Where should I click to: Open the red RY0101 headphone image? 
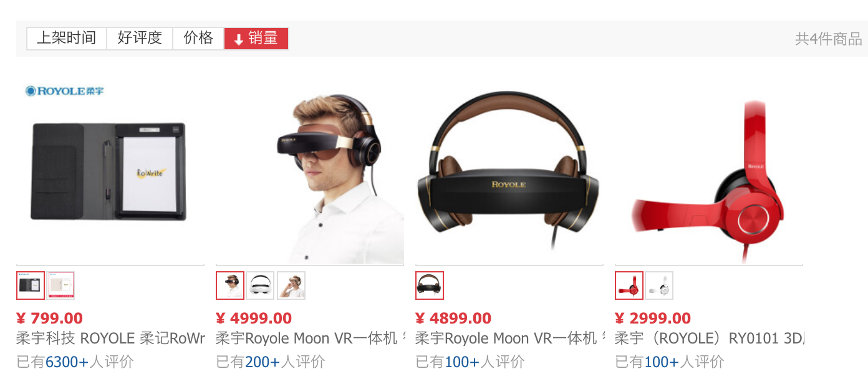(x=709, y=170)
